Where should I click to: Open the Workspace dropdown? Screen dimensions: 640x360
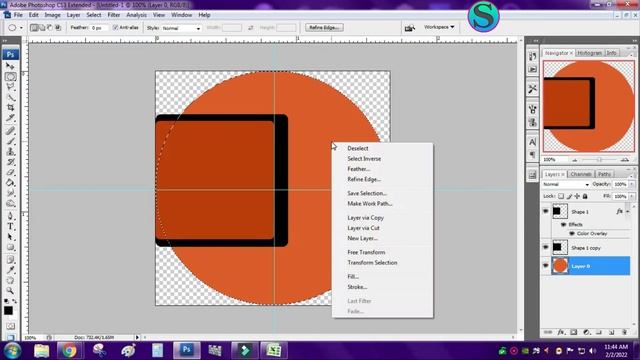(439, 27)
